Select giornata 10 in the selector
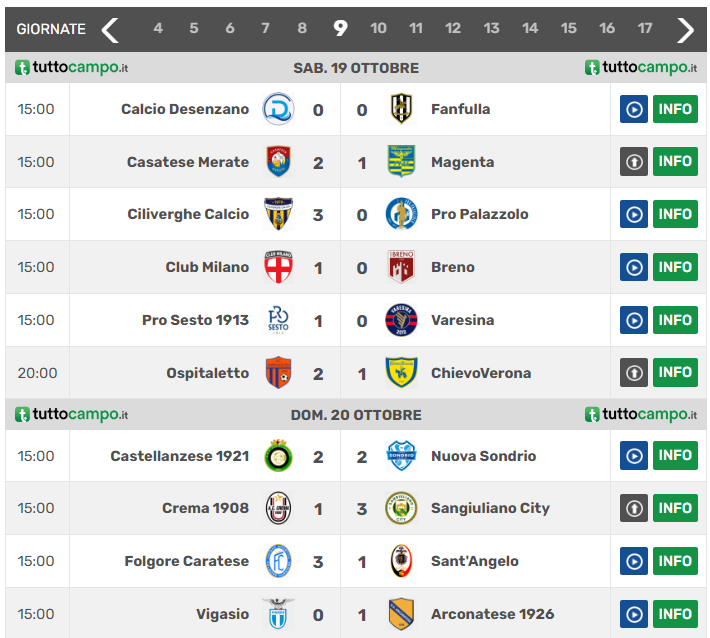 (378, 29)
